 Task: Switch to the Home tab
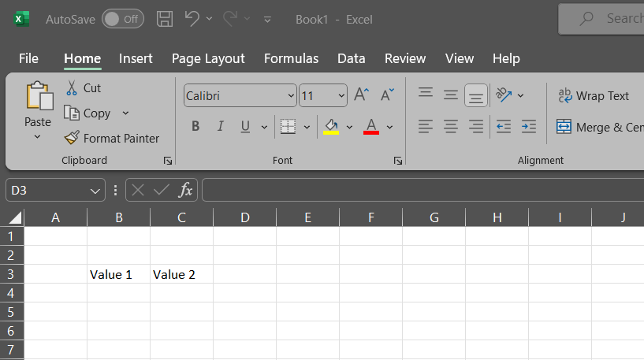point(82,59)
